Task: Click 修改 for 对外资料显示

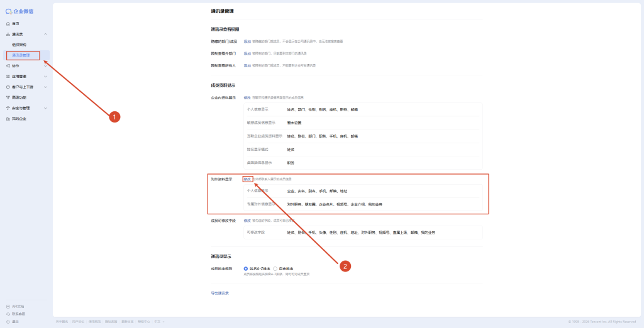Action: pyautogui.click(x=247, y=179)
